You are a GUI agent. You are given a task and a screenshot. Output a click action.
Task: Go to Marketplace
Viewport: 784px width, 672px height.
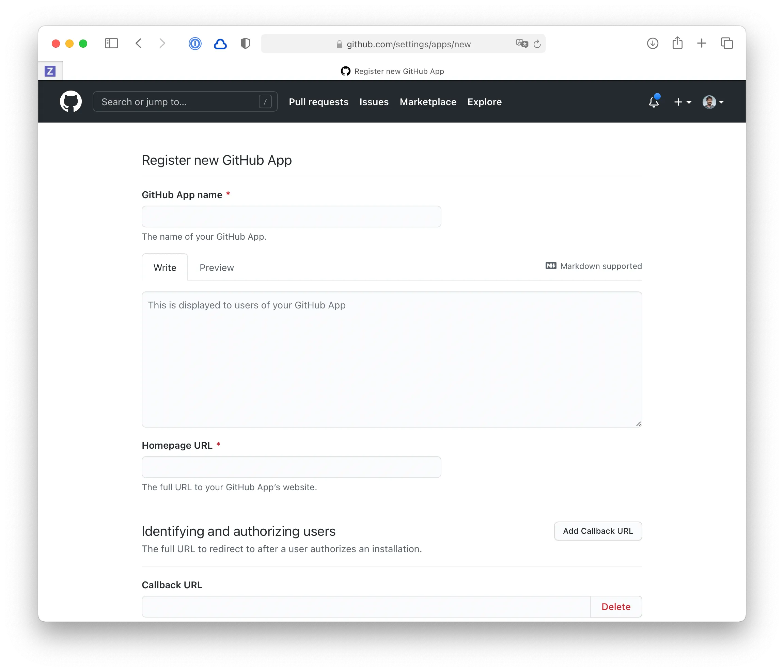pyautogui.click(x=428, y=102)
